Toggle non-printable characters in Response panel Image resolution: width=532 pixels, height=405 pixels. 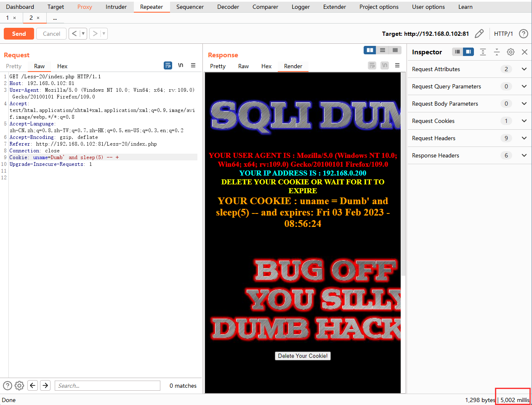tap(385, 65)
